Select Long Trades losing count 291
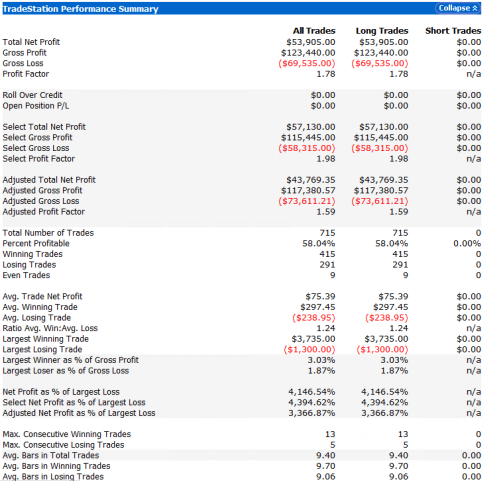The image size is (494, 481). tap(400, 265)
